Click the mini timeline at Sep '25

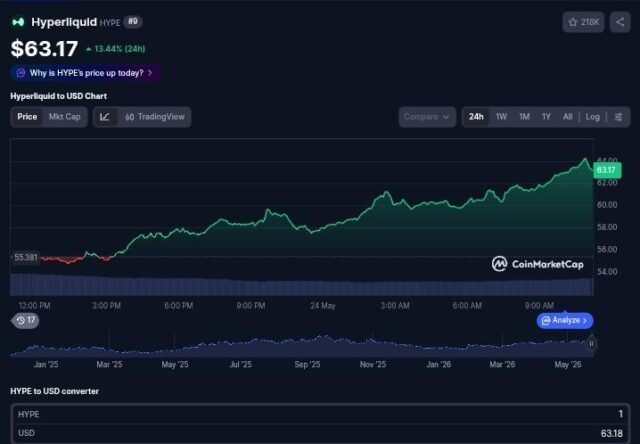[307, 364]
